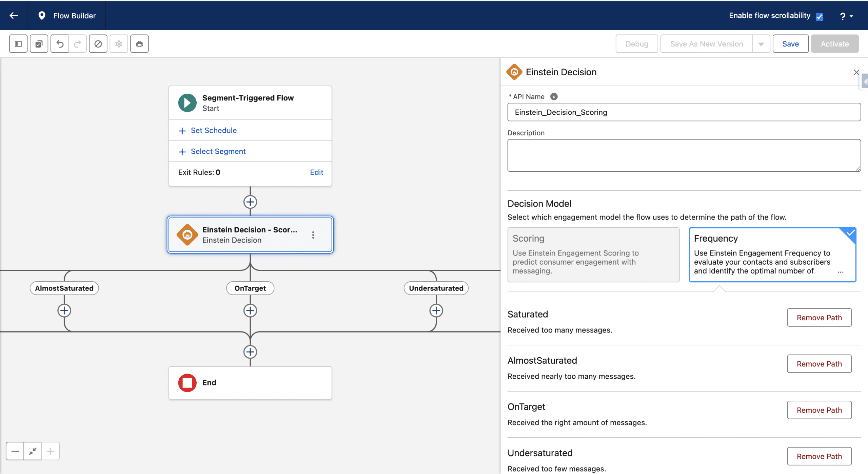The image size is (868, 474).
Task: Select the Frequency decision model
Action: pyautogui.click(x=772, y=254)
